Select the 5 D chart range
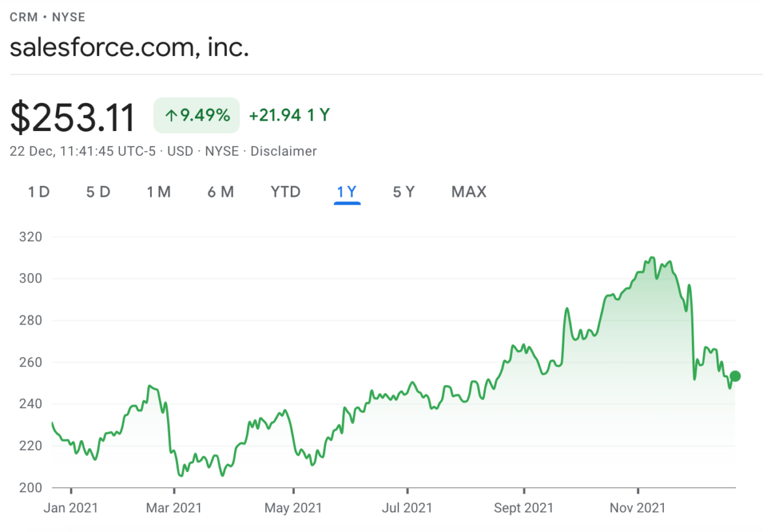The height and width of the screenshot is (532, 763). click(x=98, y=192)
